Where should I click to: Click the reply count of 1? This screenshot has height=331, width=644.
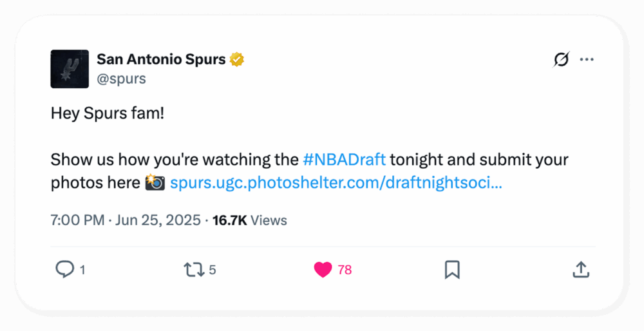[x=82, y=270]
